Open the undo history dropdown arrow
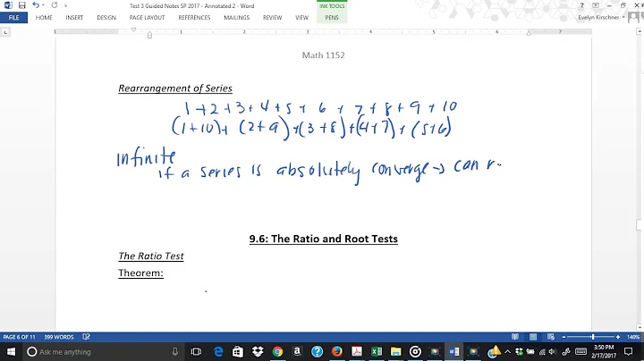 coord(43,5)
